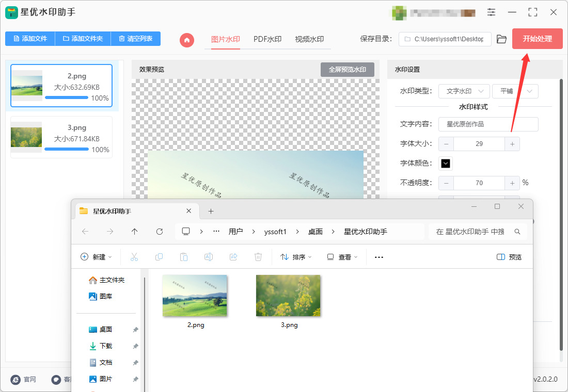Go up one folder level in Explorer
568x392 pixels.
135,232
